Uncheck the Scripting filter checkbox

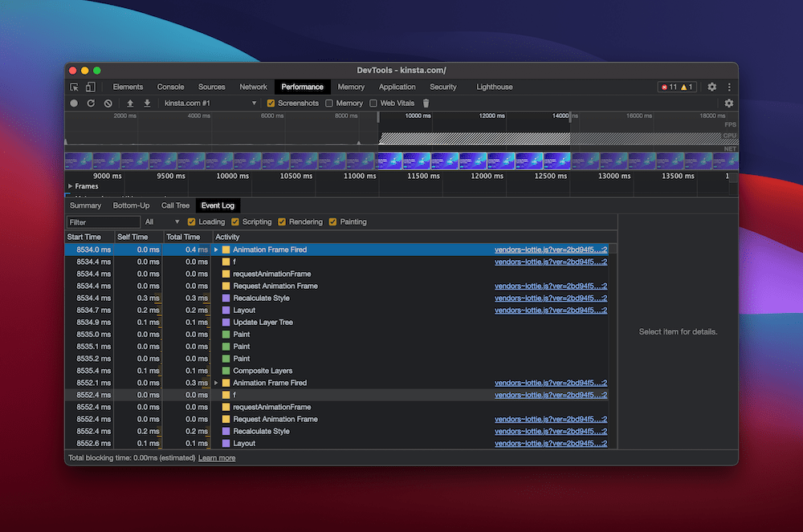(235, 222)
